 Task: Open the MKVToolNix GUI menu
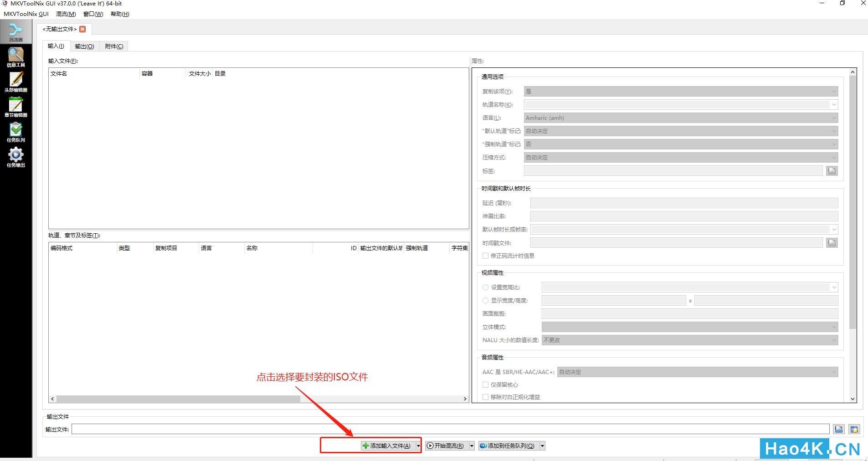click(x=26, y=14)
